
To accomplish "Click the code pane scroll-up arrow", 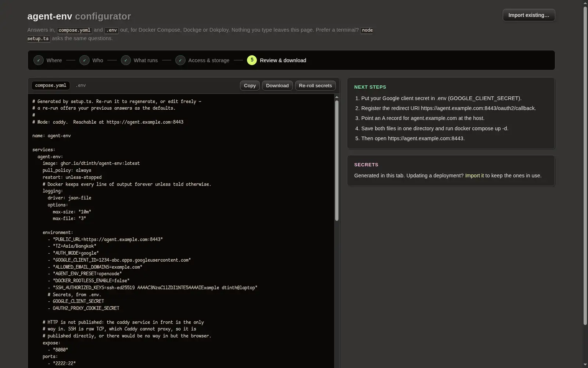I will pyautogui.click(x=337, y=97).
